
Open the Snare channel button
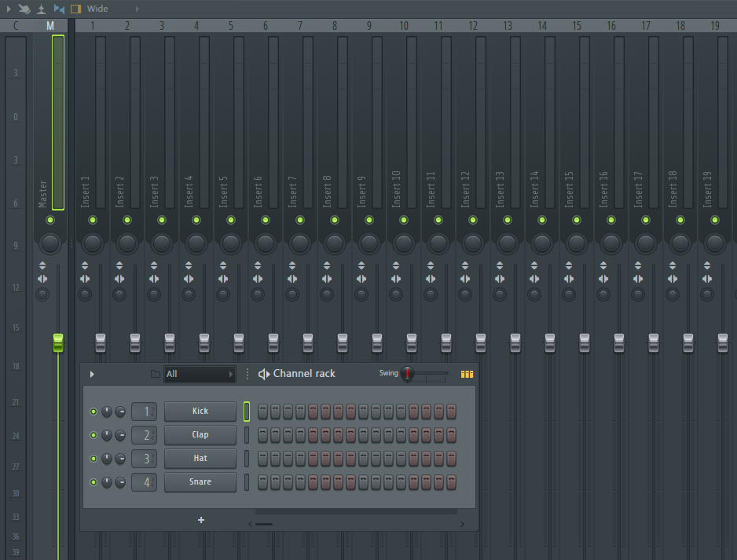(200, 481)
